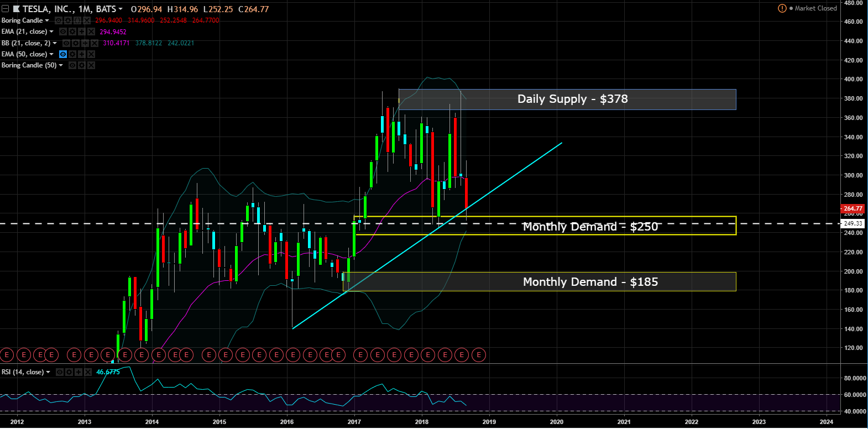Viewport: 868px width, 429px height.
Task: Click the 2019 label on time axis
Action: tap(489, 422)
